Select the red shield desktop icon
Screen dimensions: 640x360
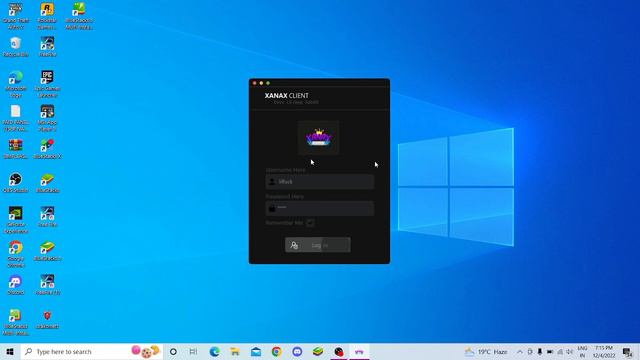pos(47,319)
